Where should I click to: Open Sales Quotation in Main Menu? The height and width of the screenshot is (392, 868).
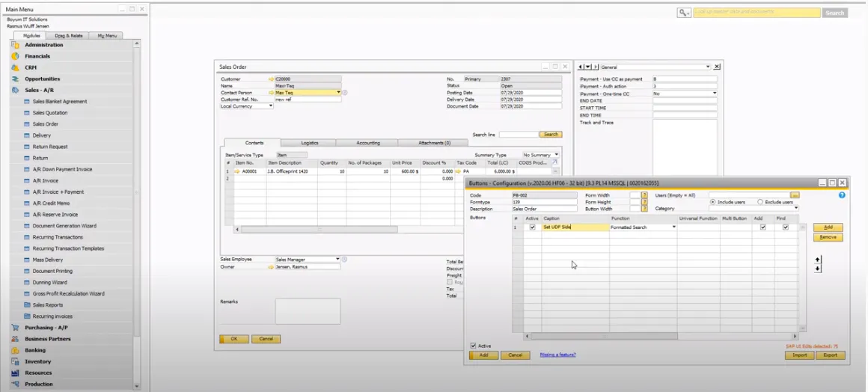pos(50,113)
